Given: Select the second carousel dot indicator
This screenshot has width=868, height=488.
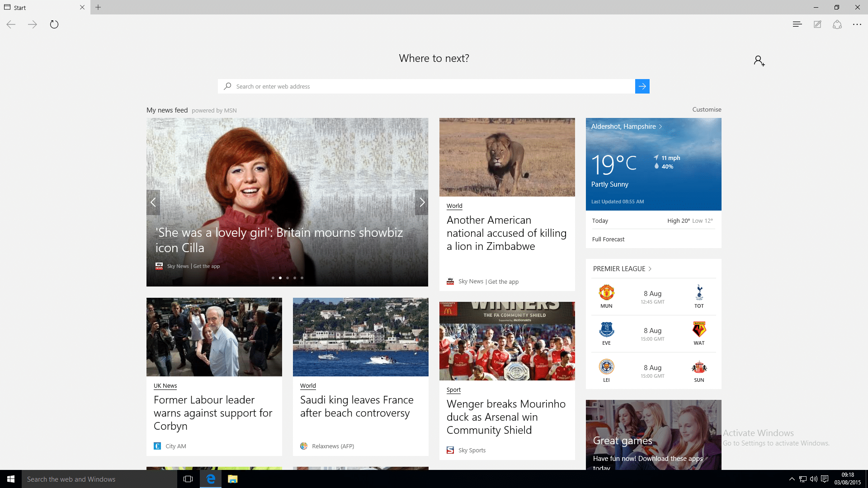Looking at the screenshot, I should point(280,278).
